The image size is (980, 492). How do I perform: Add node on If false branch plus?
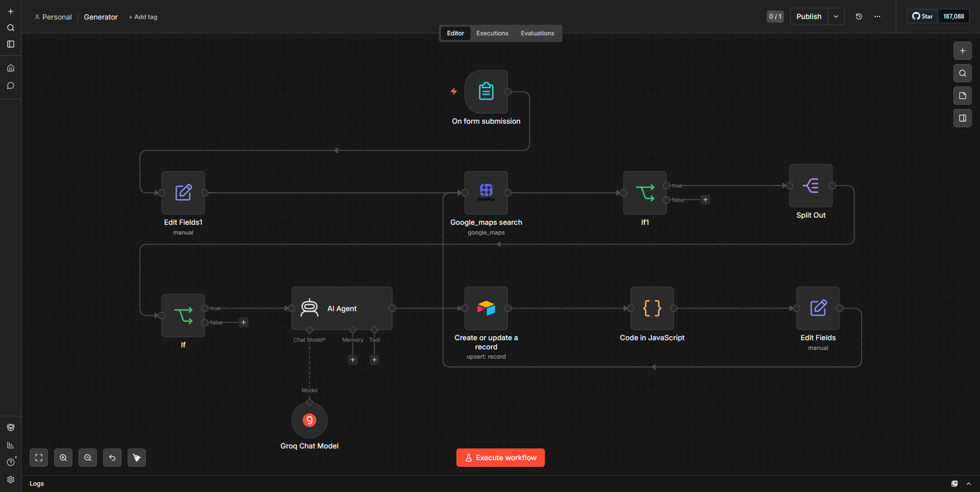[244, 322]
